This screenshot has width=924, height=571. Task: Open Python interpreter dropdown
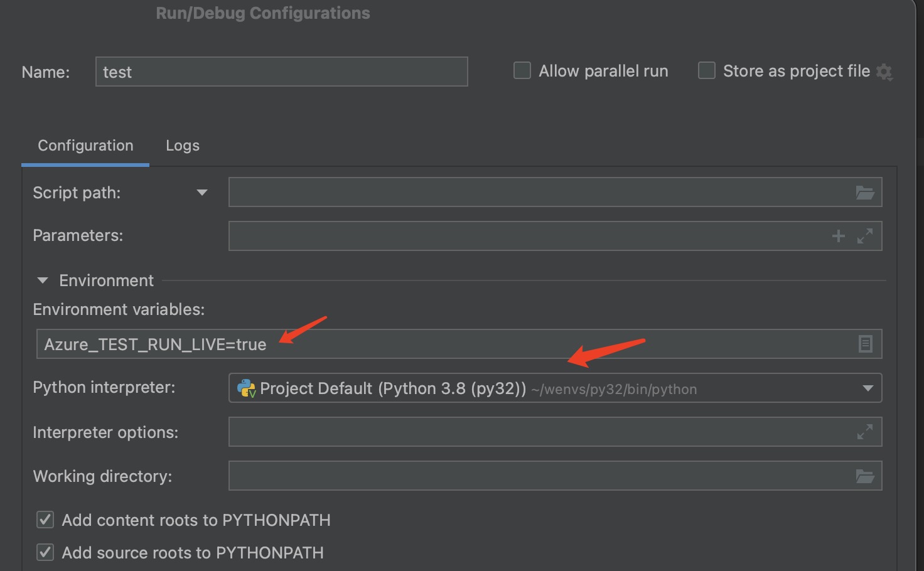tap(868, 388)
